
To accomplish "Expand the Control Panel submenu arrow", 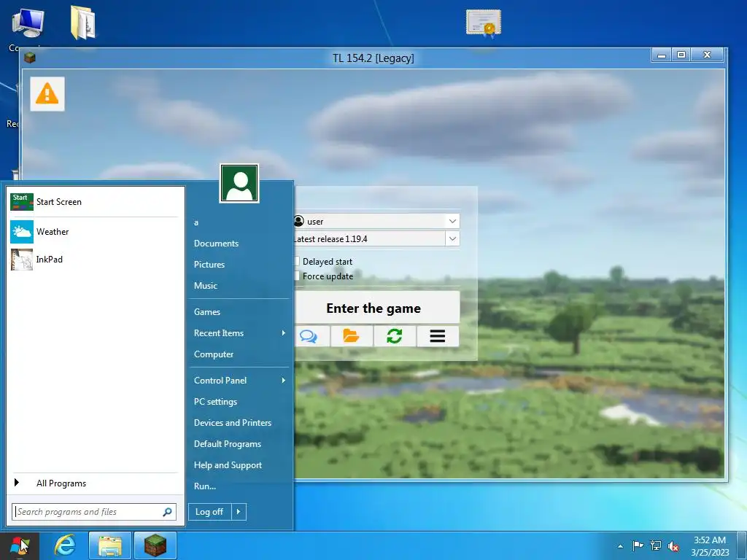I will pyautogui.click(x=284, y=380).
